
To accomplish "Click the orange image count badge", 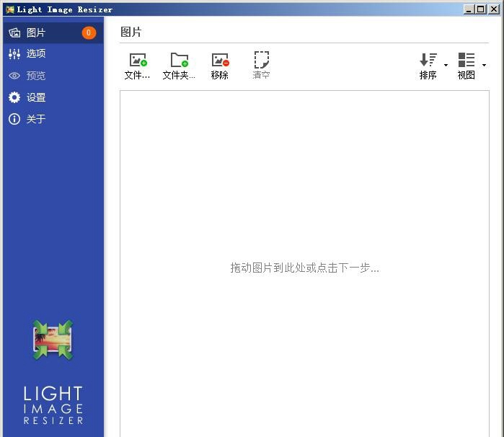I will tap(89, 32).
